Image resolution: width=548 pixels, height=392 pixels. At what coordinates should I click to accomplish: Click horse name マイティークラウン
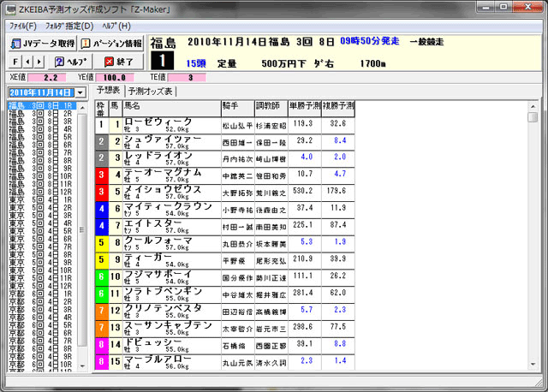click(x=168, y=206)
